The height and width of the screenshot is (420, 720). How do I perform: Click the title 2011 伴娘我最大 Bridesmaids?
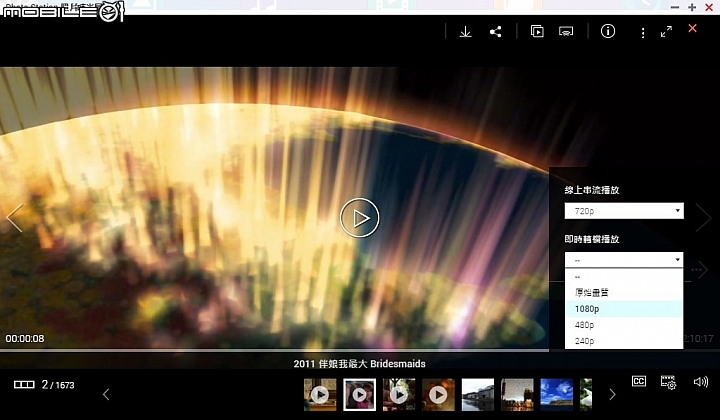pyautogui.click(x=360, y=364)
